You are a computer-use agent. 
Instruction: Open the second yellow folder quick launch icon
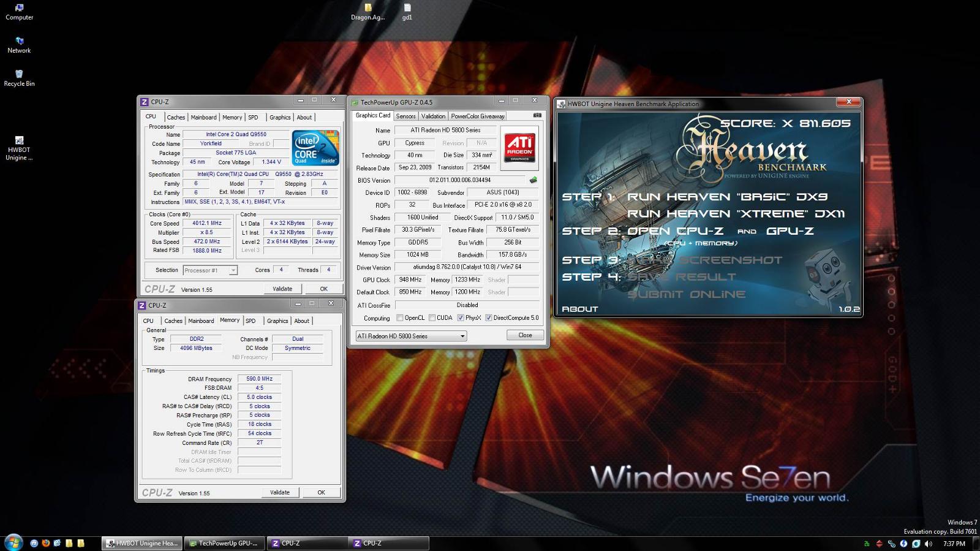pos(81,543)
